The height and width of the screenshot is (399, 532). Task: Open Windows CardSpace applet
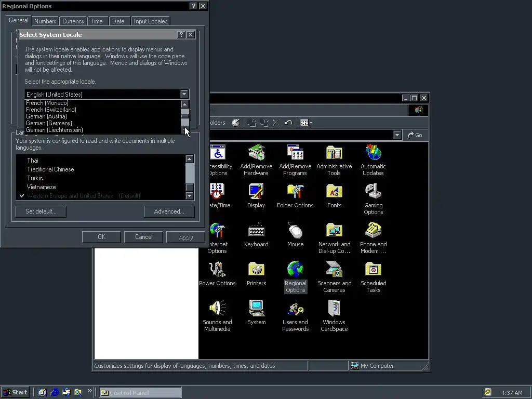point(334,316)
